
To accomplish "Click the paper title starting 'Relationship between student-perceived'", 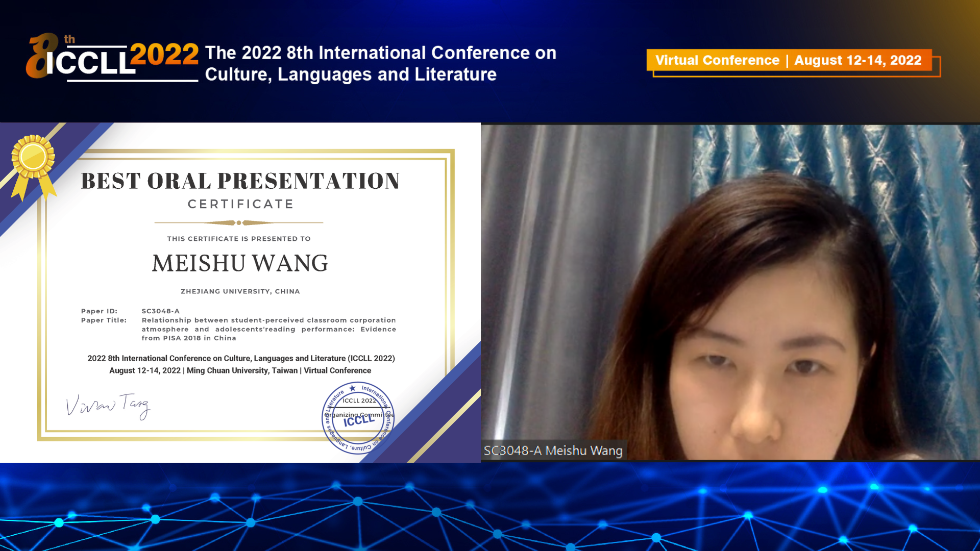I will click(269, 329).
